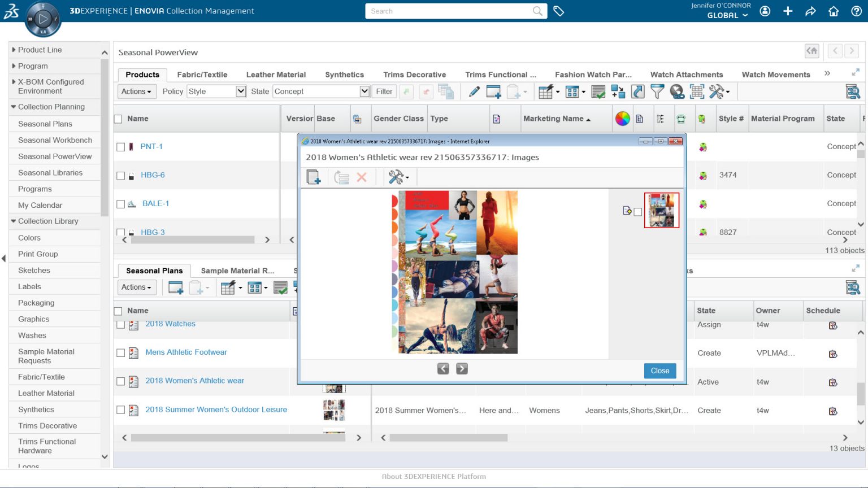Open the Policy Style dropdown
Image resolution: width=868 pixels, height=488 pixels.
(x=217, y=91)
